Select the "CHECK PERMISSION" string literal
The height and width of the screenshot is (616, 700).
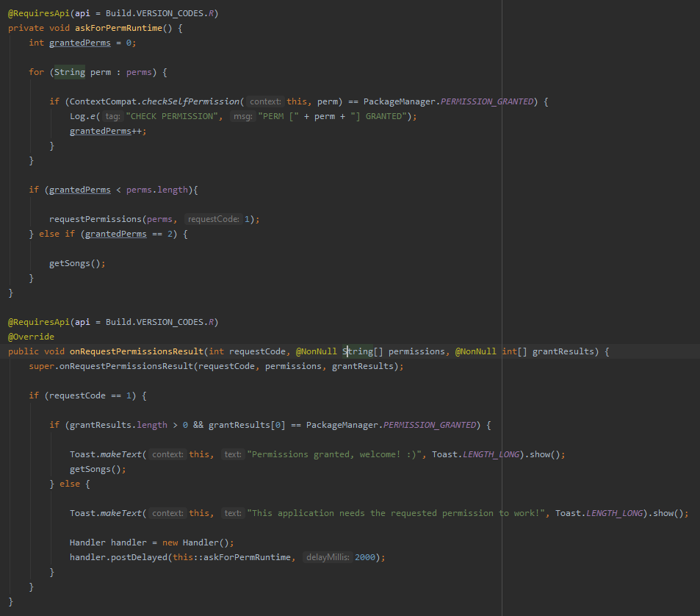(x=172, y=116)
